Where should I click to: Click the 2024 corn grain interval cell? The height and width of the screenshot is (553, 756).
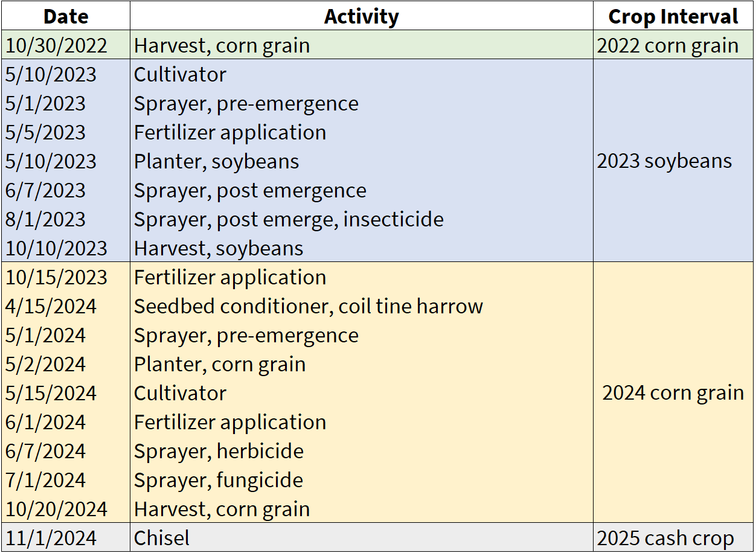pos(673,393)
